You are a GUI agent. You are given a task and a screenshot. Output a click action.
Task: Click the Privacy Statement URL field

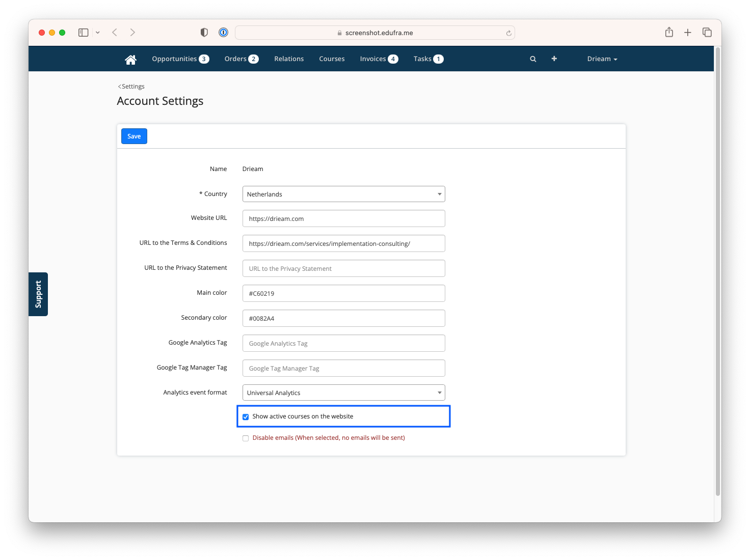coord(344,268)
